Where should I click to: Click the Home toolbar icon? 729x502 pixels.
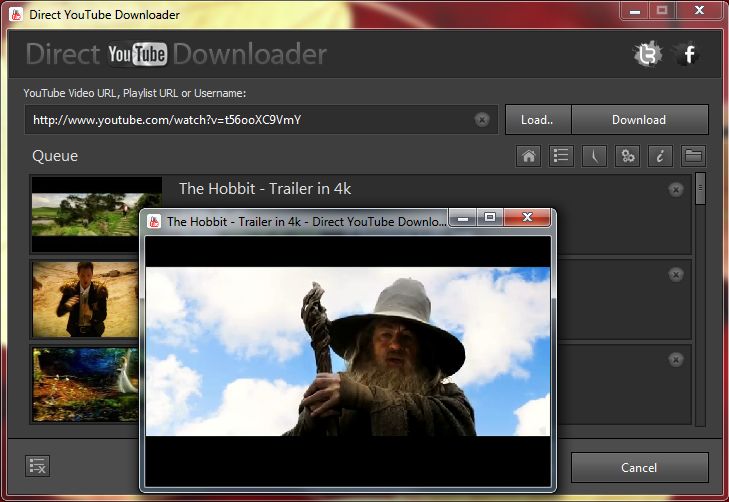click(529, 156)
